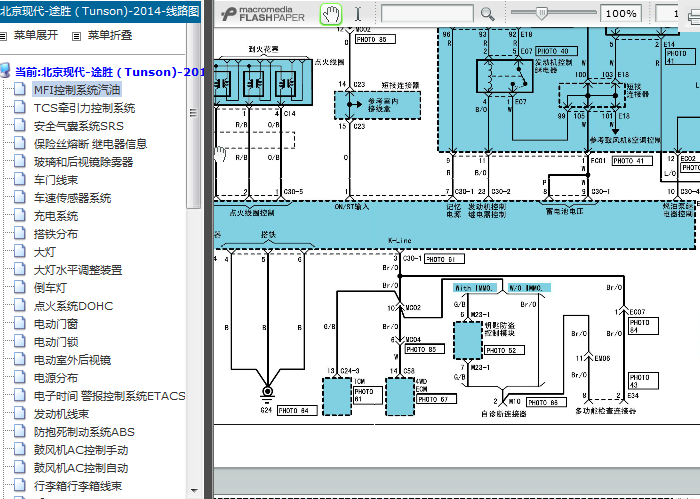Click the K-Line label in diagram
This screenshot has width=700, height=499.
[400, 241]
